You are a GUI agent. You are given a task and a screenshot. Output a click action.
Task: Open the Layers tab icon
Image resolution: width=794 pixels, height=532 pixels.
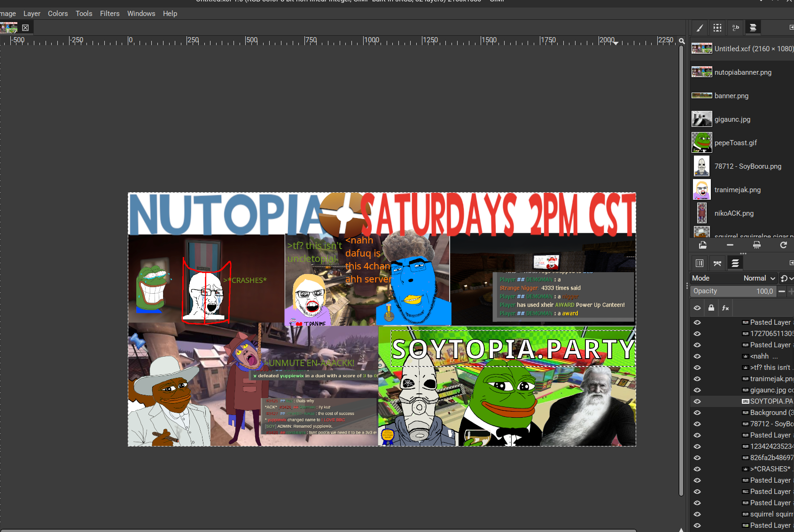coord(735,263)
